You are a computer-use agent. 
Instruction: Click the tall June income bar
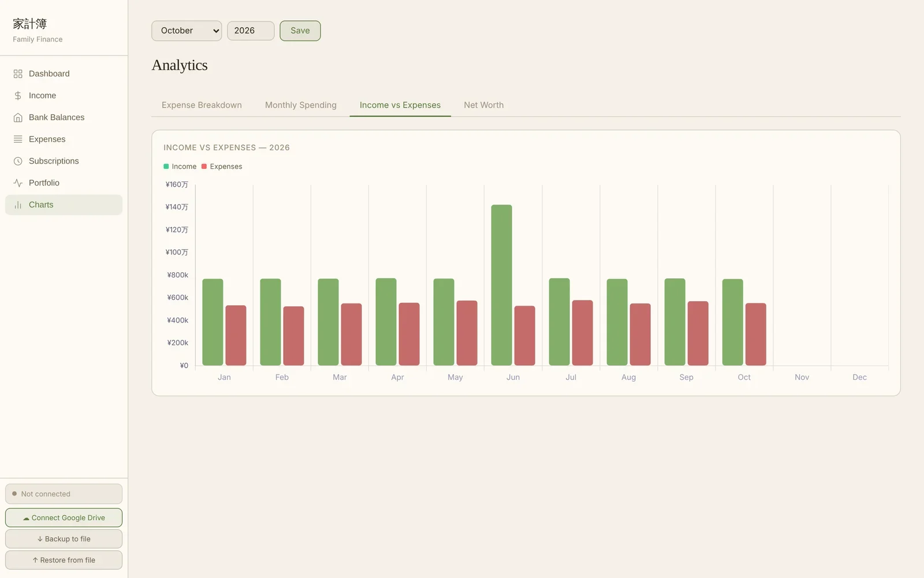(x=501, y=285)
